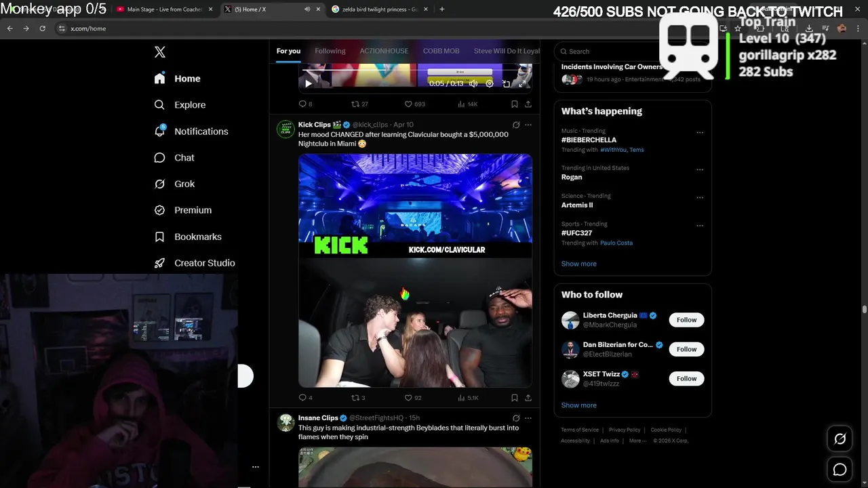Expand video to fullscreen
868x488 pixels.
pyautogui.click(x=522, y=83)
